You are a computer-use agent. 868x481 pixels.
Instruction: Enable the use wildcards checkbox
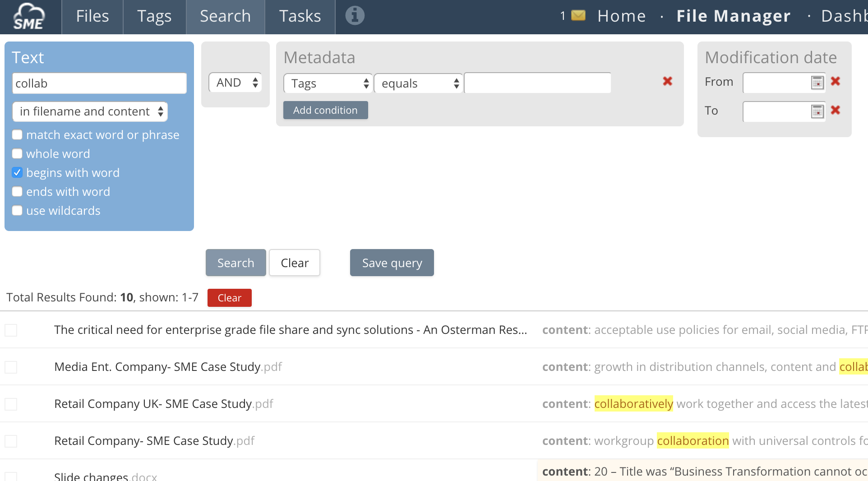coord(17,211)
